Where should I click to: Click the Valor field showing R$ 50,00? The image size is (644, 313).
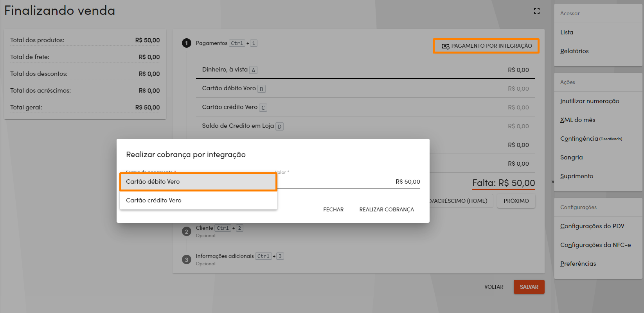348,182
